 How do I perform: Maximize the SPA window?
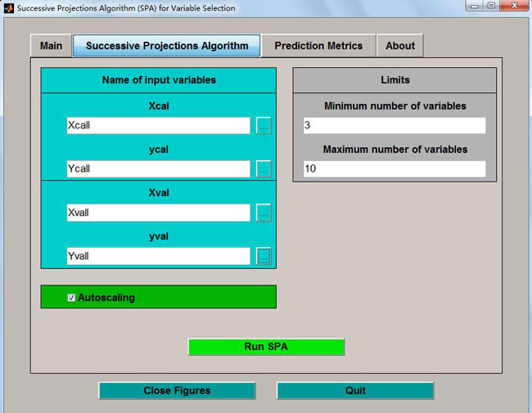(491, 7)
